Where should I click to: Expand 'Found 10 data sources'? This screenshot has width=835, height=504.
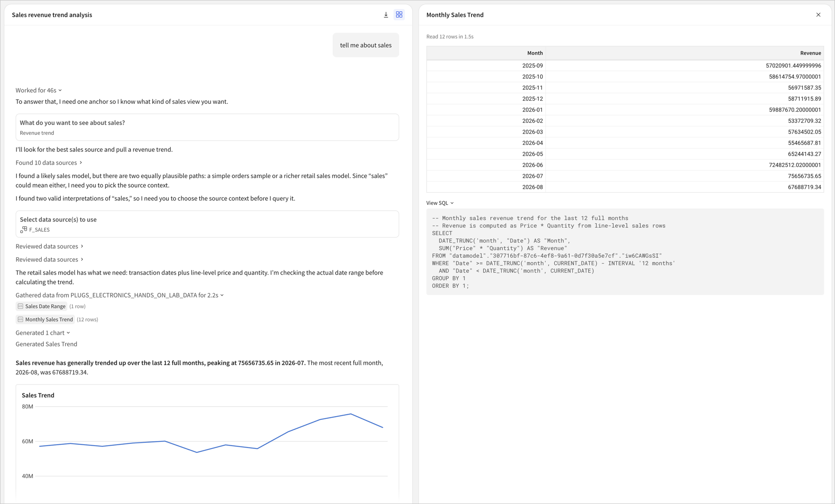tap(49, 163)
